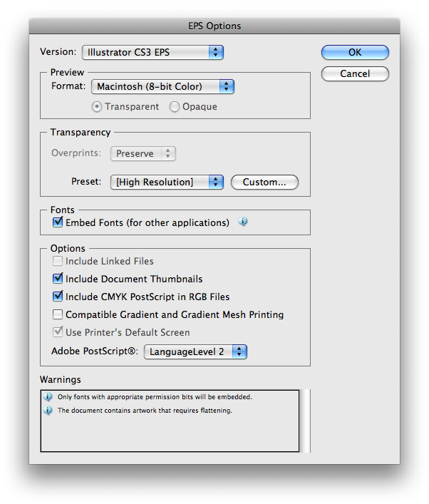Screen dimensions: 429x504
Task: Select the Opaque radio button
Action: click(175, 107)
